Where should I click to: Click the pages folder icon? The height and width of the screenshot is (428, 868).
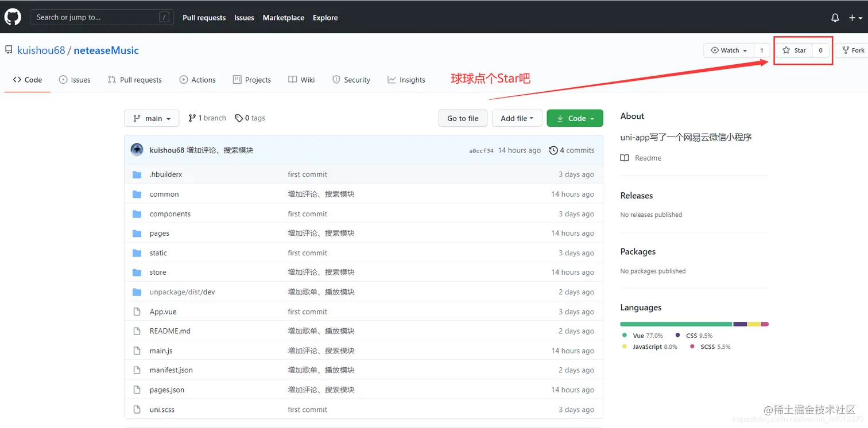(x=137, y=233)
